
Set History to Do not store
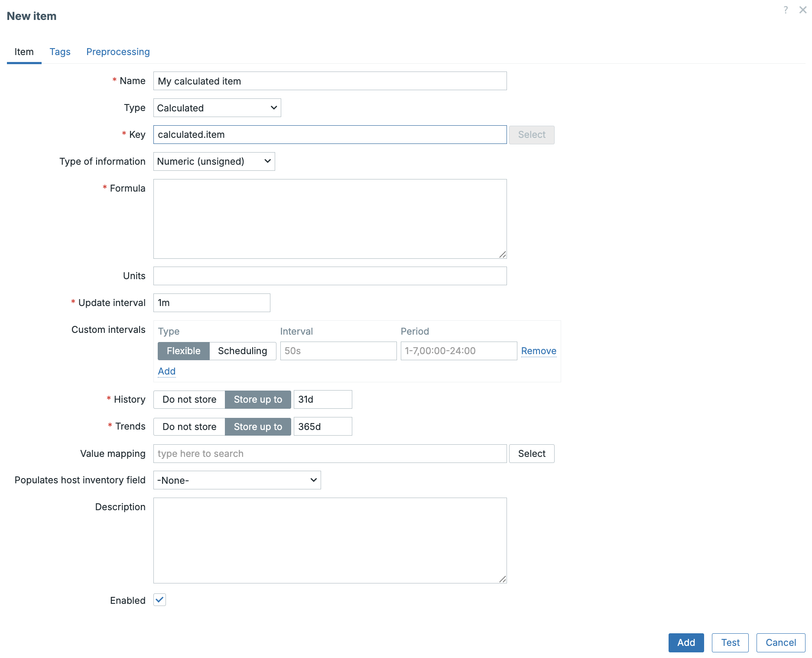coord(189,400)
